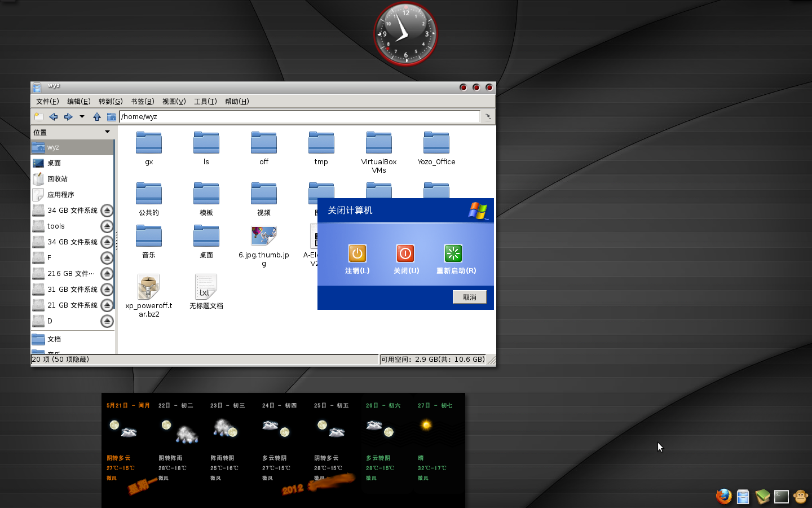This screenshot has width=812, height=508.
Task: Select the 6.jpg.thumb.jpg image file
Action: pos(264,246)
